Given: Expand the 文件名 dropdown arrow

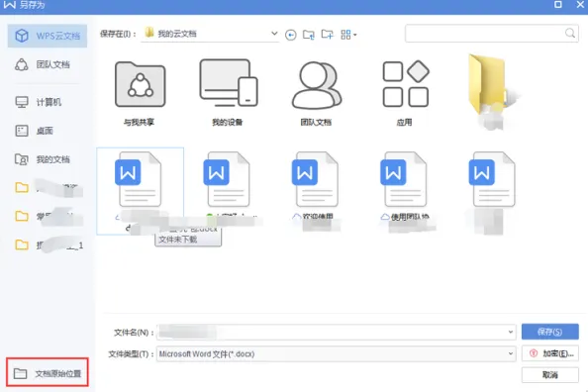Looking at the screenshot, I should click(x=511, y=332).
